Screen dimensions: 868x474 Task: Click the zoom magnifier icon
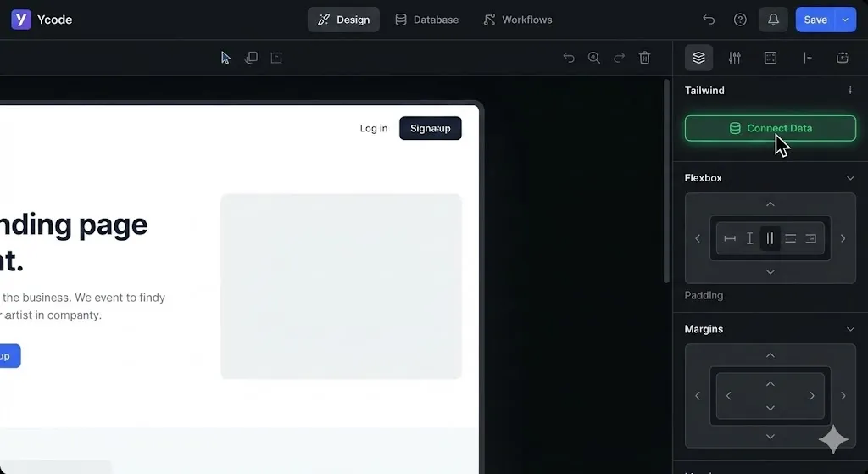click(x=594, y=58)
